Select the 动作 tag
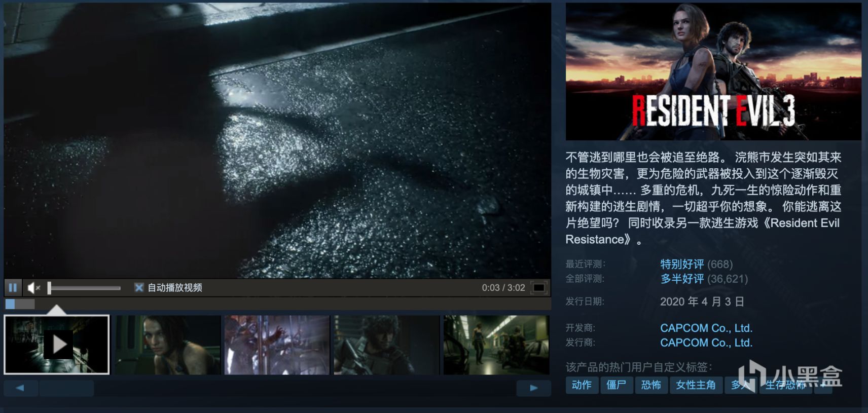This screenshot has width=868, height=413. coord(582,385)
